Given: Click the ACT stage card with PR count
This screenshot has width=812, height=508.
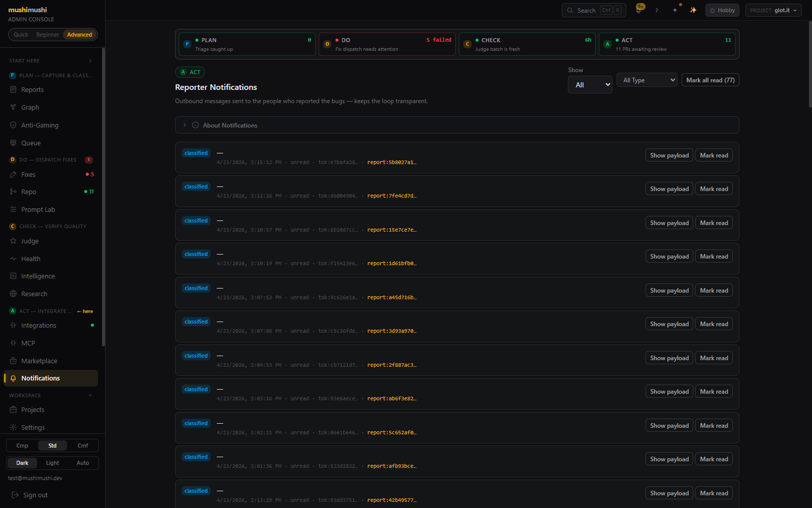Looking at the screenshot, I should pyautogui.click(x=667, y=44).
